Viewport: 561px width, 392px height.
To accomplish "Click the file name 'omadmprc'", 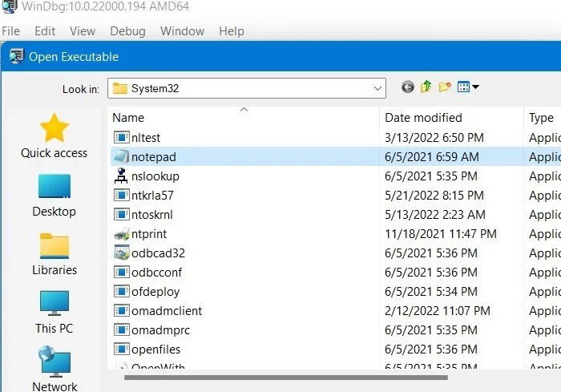I will click(x=160, y=330).
